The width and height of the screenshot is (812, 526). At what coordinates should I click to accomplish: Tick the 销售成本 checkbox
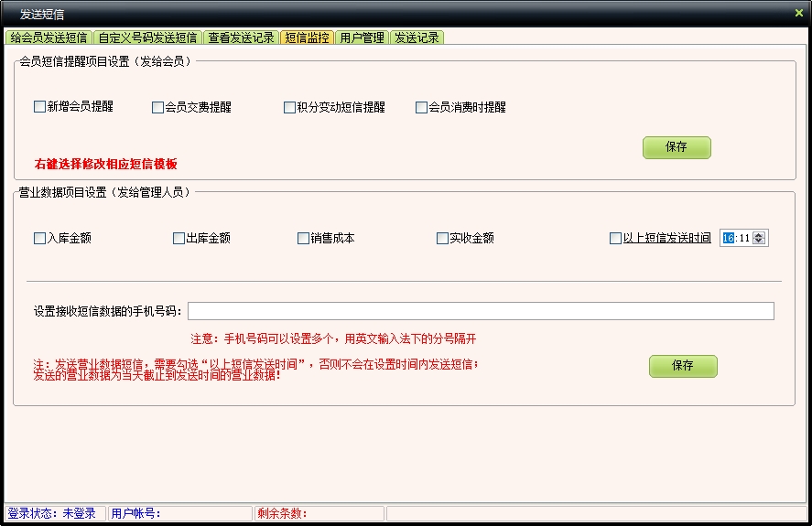[x=303, y=238]
